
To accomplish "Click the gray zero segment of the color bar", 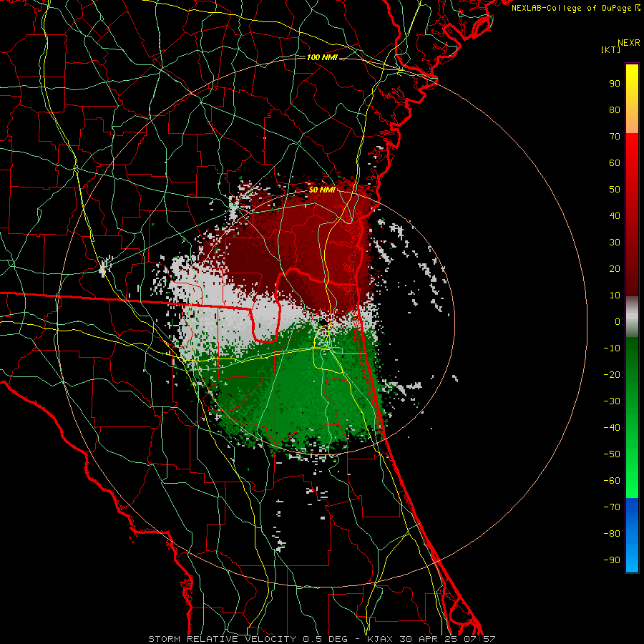I will click(x=632, y=317).
